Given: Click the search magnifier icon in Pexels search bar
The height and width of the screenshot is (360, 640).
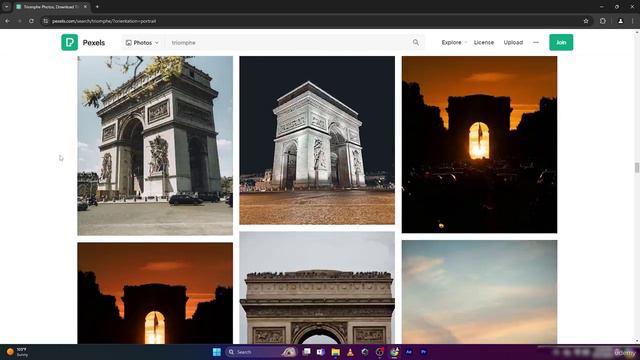Looking at the screenshot, I should click(x=416, y=42).
